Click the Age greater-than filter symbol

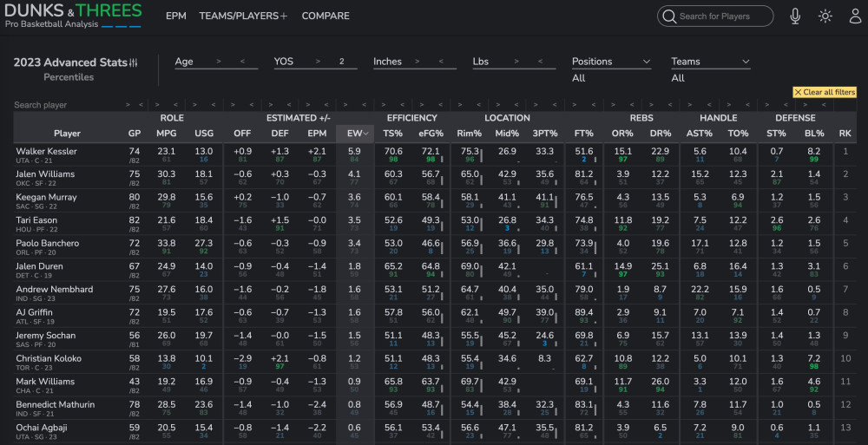click(218, 62)
